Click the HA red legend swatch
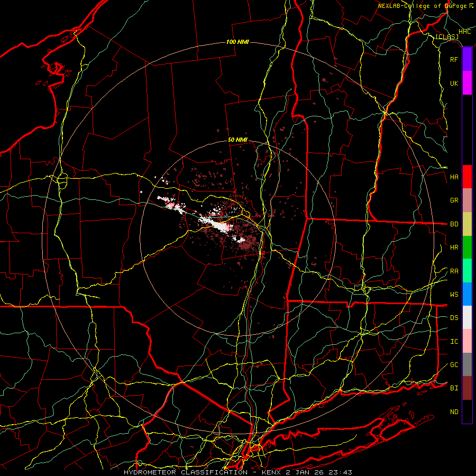Viewport: 476px width, 476px height. click(467, 177)
